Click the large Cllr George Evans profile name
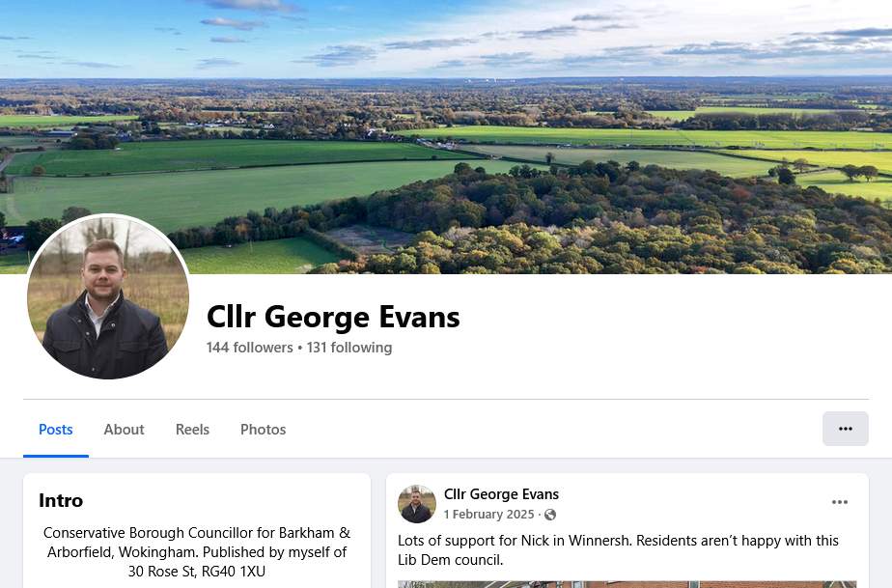 pyautogui.click(x=333, y=317)
